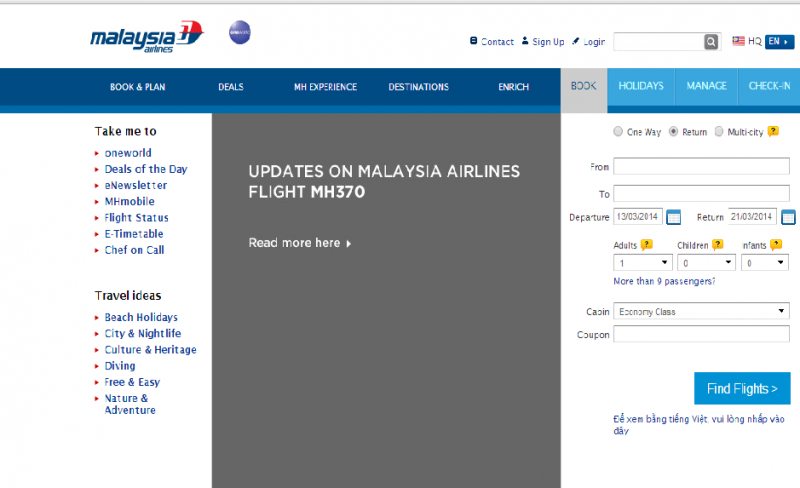Image resolution: width=800 pixels, height=488 pixels.
Task: Open City & Nightlife link
Action: pos(143,333)
